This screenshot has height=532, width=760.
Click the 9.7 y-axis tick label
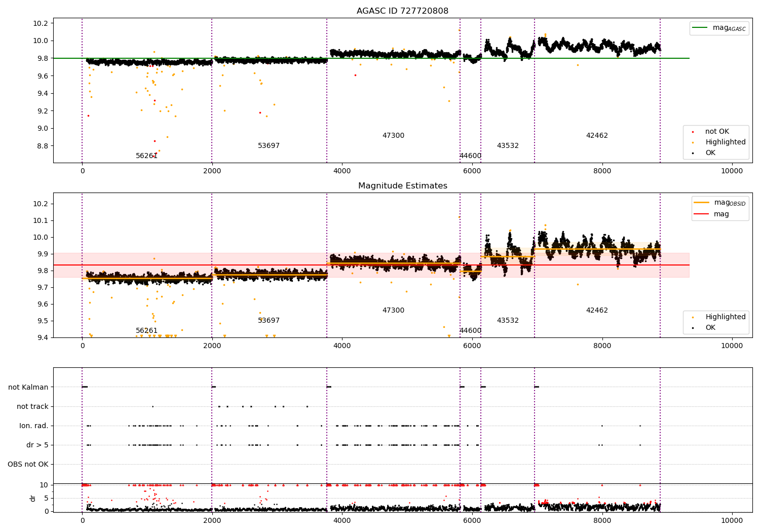(42, 288)
